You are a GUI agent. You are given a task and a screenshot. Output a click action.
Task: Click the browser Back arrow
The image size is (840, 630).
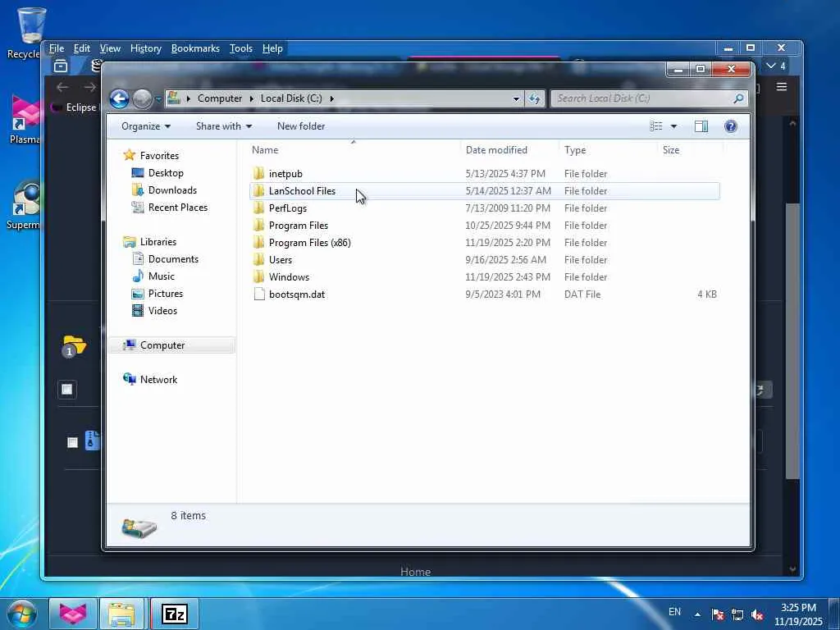click(62, 87)
